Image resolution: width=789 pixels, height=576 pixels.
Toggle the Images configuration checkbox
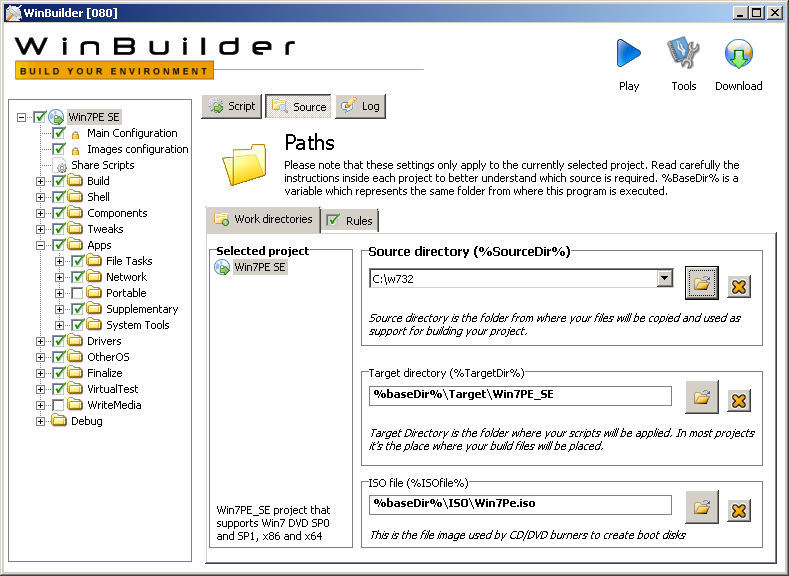click(x=59, y=149)
